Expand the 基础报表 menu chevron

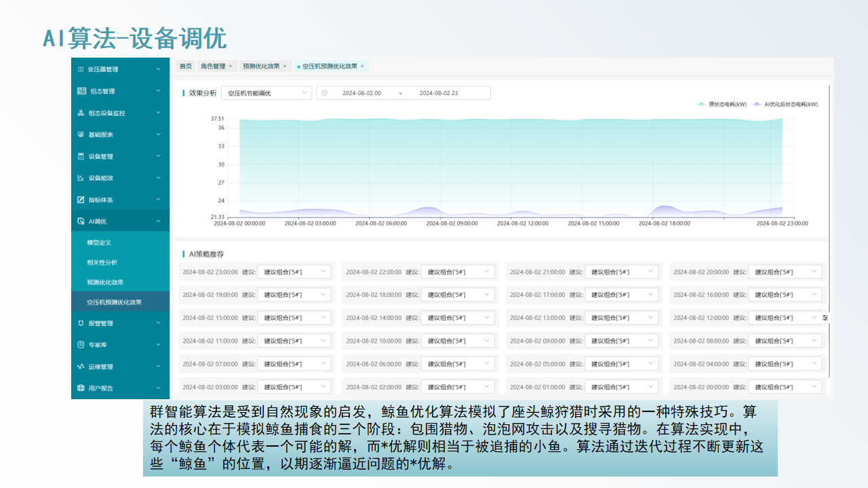point(158,134)
